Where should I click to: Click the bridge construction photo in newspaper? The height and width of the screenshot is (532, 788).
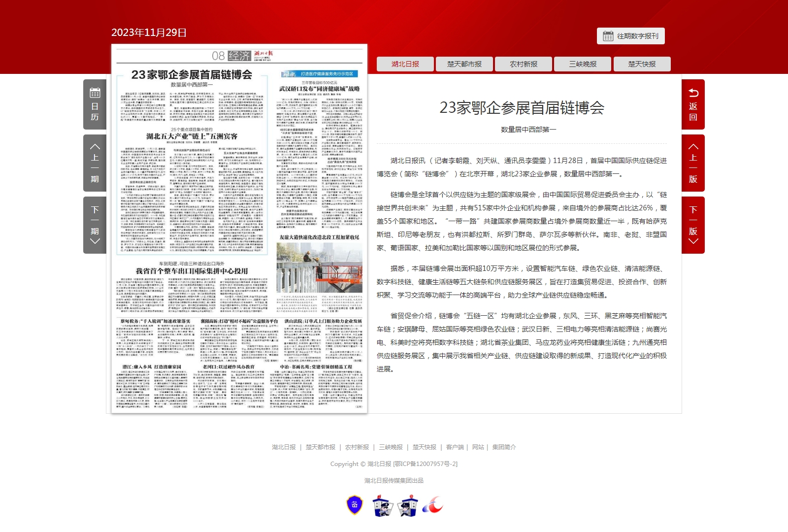(x=319, y=267)
